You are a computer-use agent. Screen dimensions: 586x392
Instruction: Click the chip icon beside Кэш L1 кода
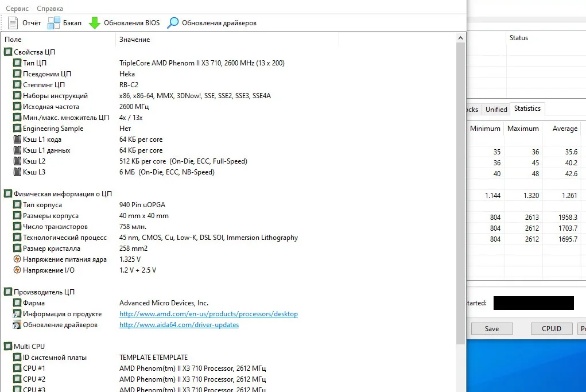(x=17, y=139)
